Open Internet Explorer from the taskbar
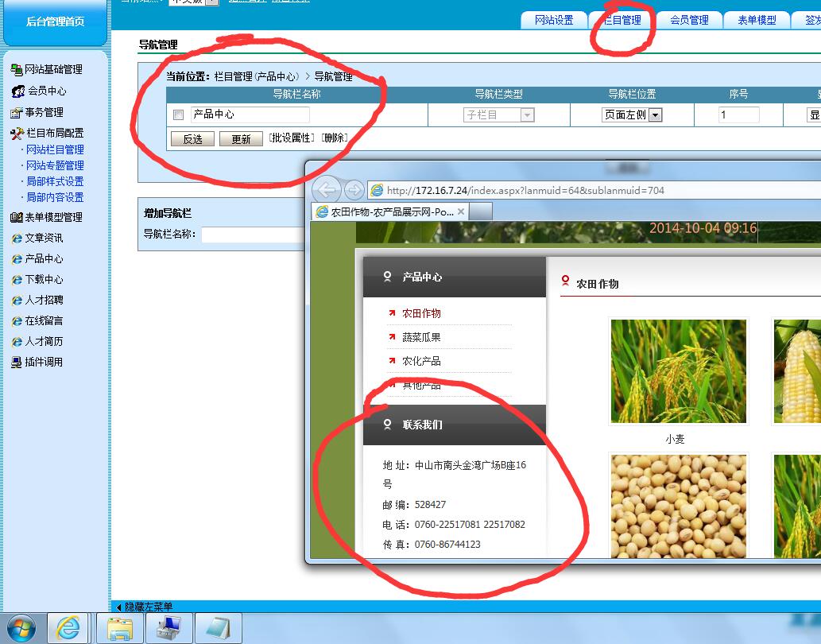 [x=70, y=628]
